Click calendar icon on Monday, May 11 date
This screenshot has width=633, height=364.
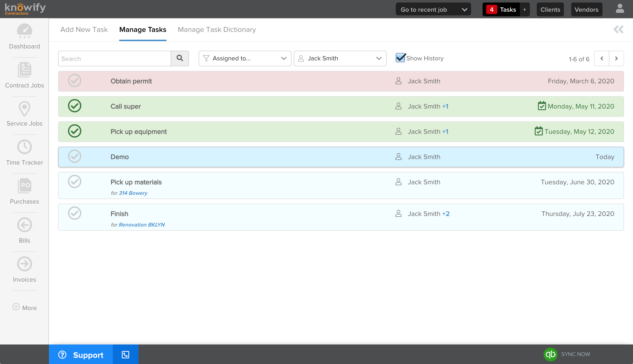tap(542, 106)
